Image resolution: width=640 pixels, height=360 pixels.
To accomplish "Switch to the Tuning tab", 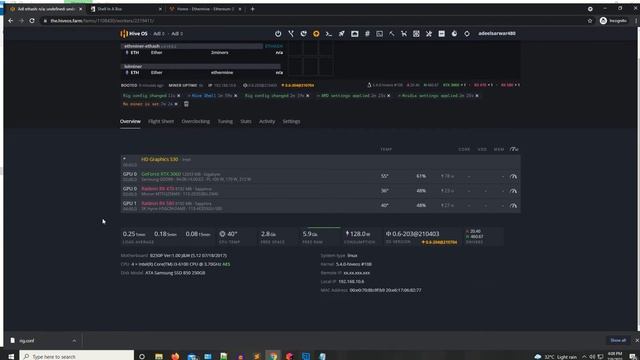I will pos(225,121).
